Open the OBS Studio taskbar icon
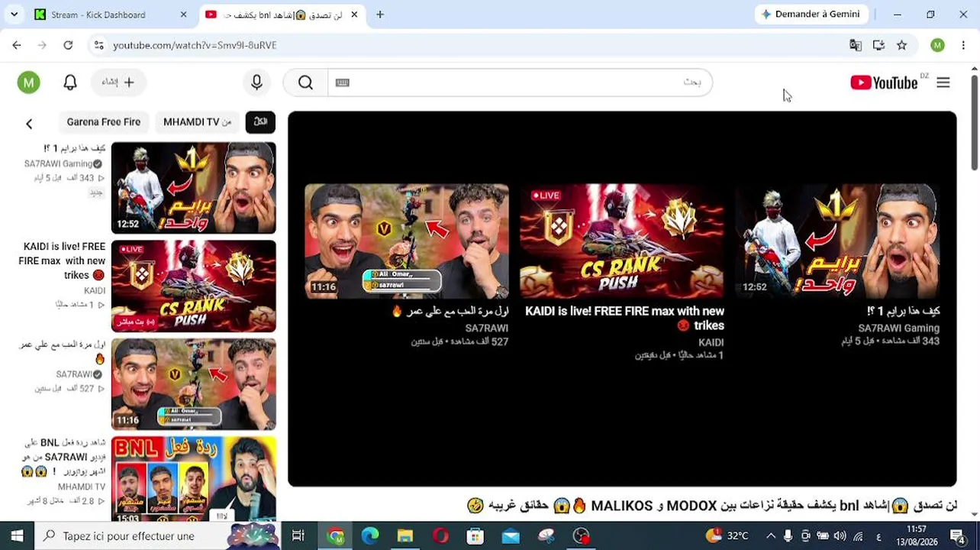The height and width of the screenshot is (550, 980). coord(582,535)
